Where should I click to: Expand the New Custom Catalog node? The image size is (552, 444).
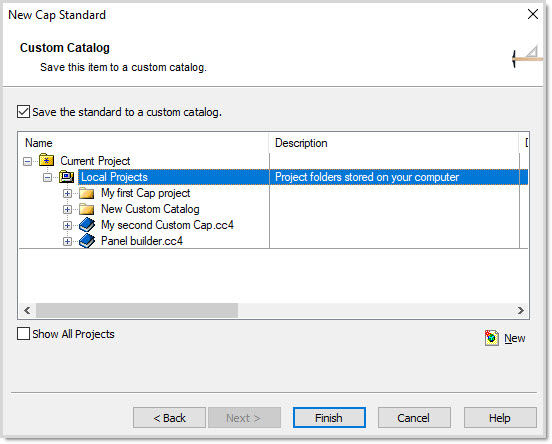click(x=67, y=210)
